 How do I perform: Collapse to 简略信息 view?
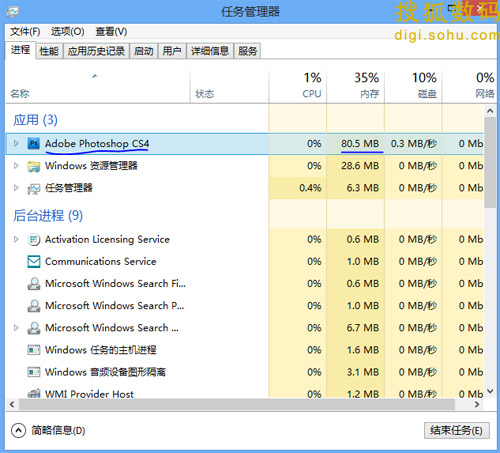(48, 430)
